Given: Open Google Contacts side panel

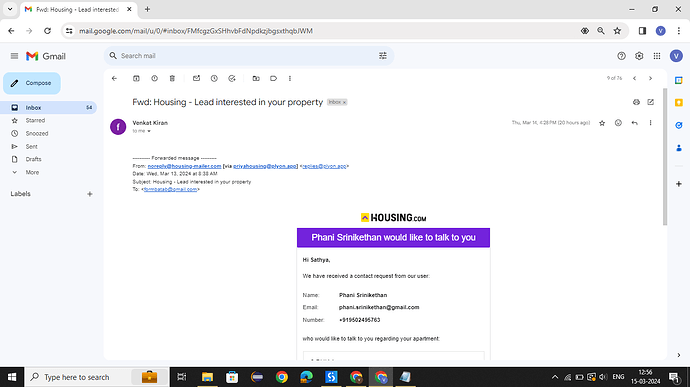Looking at the screenshot, I should pos(679,148).
